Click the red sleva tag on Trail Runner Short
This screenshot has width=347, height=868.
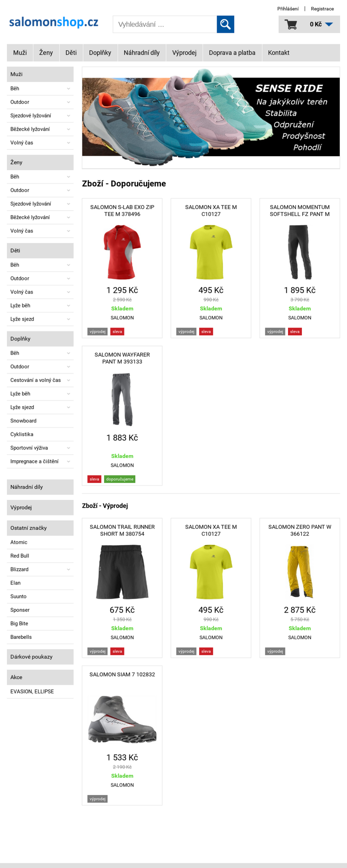pos(117,651)
